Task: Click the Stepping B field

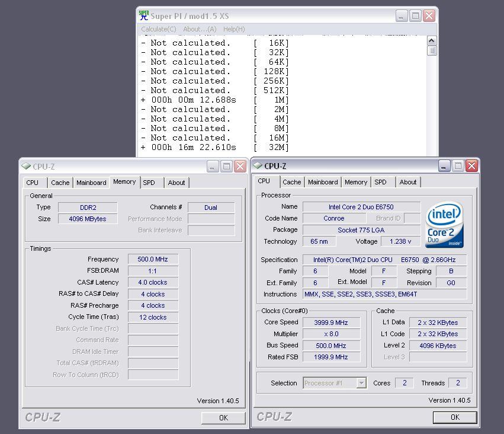Action: click(451, 271)
